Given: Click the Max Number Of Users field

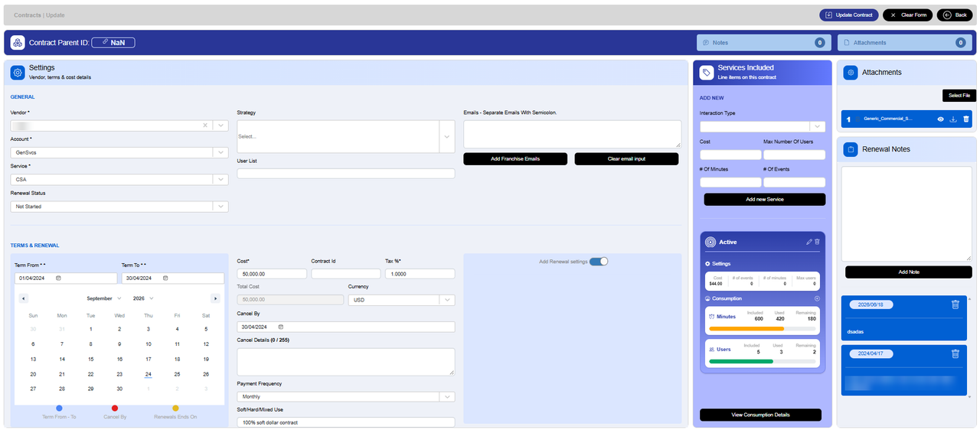Looking at the screenshot, I should click(x=794, y=155).
